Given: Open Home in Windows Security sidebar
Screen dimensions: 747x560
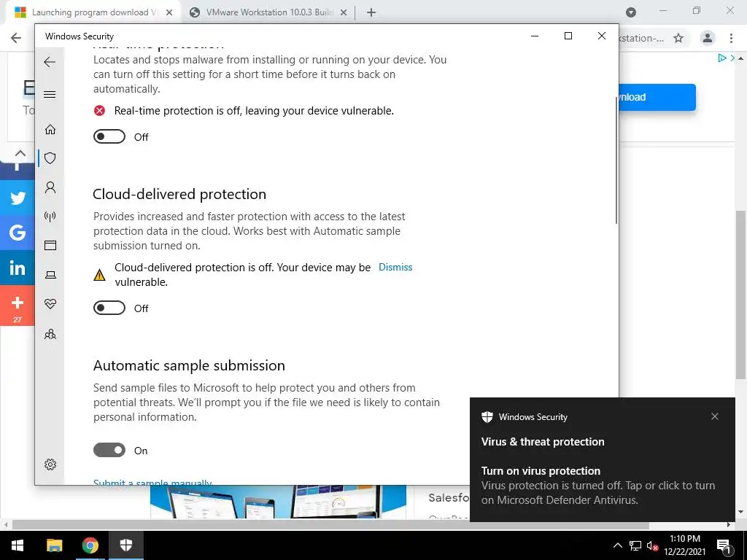Looking at the screenshot, I should 50,130.
